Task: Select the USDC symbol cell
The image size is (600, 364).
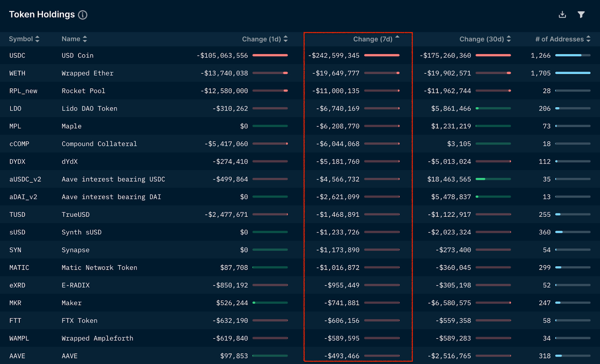Action: click(x=17, y=55)
